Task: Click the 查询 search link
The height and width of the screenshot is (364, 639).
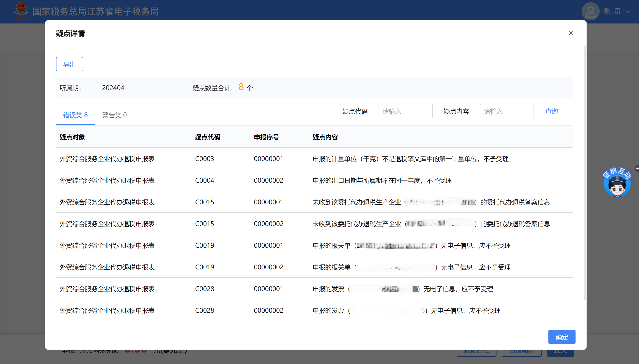Action: [x=551, y=111]
